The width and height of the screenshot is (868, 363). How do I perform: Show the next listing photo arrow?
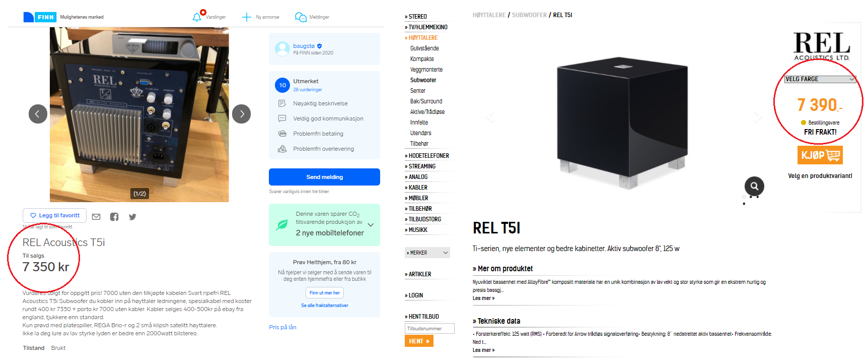242,114
